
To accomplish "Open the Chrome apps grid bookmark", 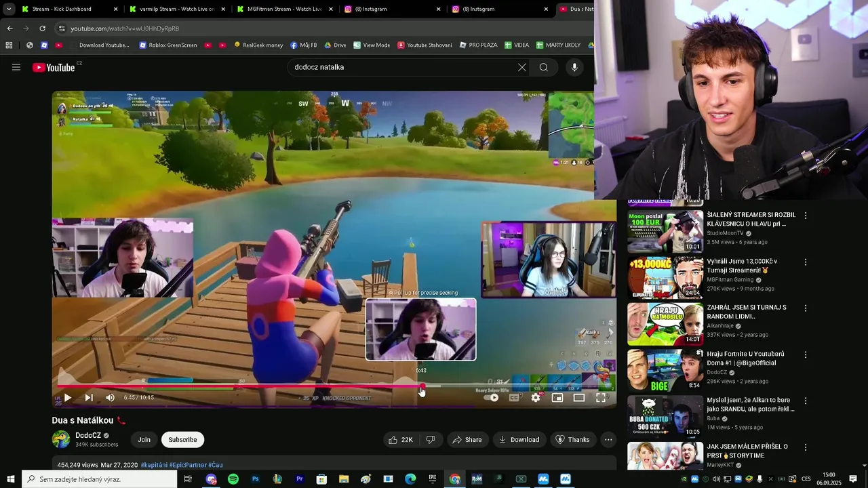I will click(9, 45).
